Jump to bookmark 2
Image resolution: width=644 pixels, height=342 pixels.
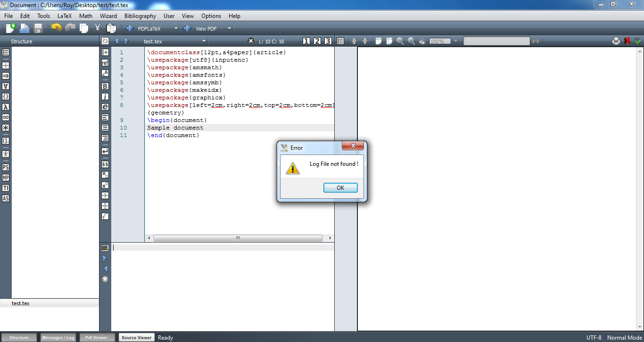(317, 41)
